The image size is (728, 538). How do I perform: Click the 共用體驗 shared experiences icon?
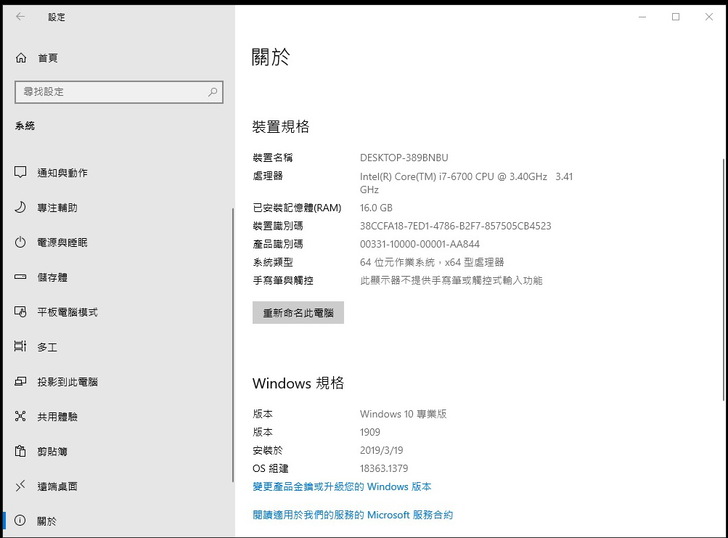pyautogui.click(x=21, y=417)
